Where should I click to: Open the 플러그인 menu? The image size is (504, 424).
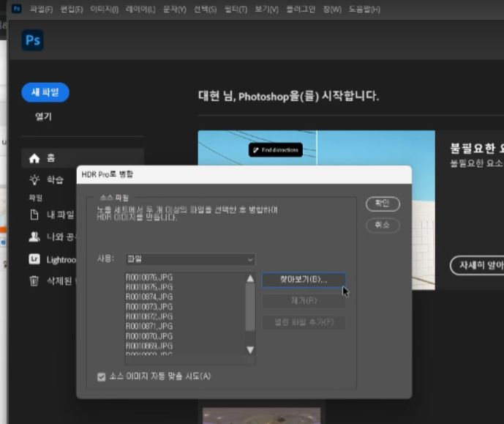pyautogui.click(x=301, y=10)
